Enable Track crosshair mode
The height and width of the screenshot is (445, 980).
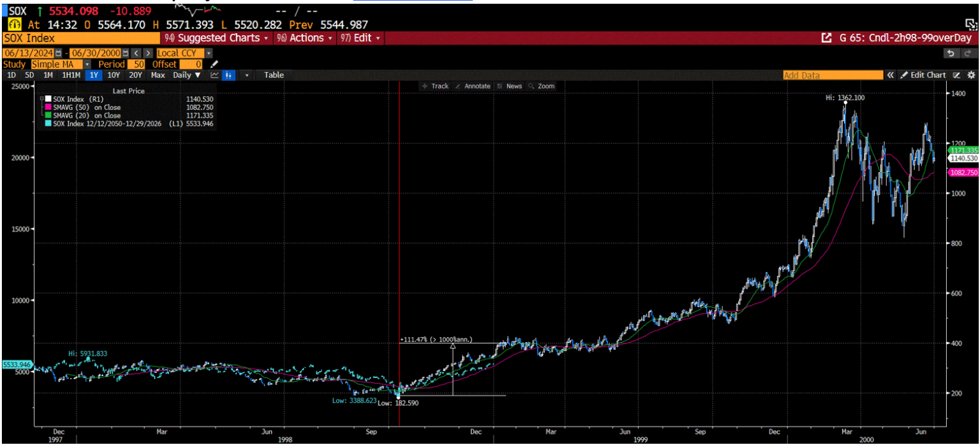click(437, 86)
